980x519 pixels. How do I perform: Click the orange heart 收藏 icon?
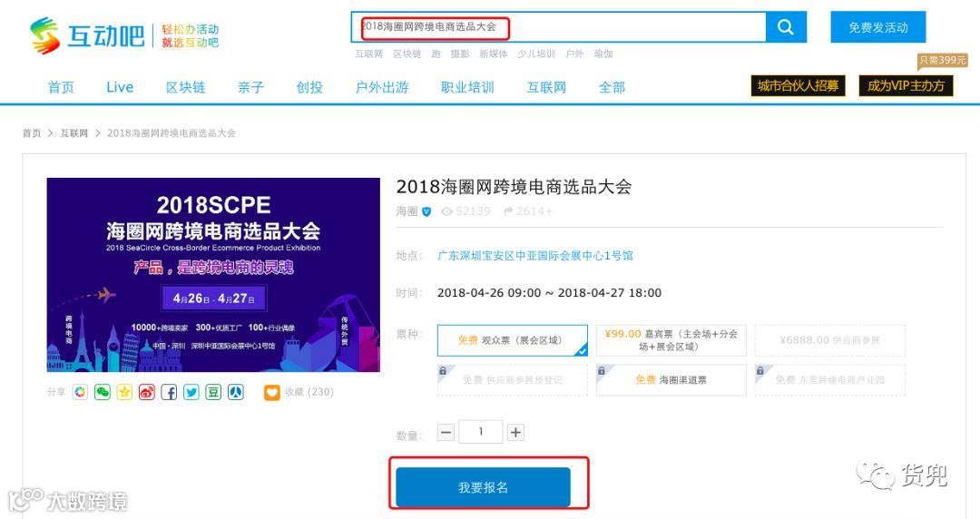(272, 392)
